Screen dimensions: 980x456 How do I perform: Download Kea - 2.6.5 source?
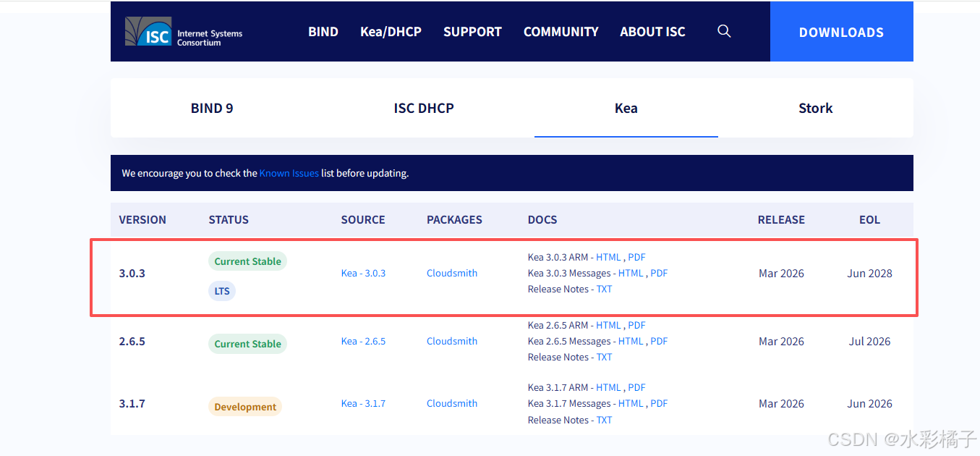[x=363, y=341]
